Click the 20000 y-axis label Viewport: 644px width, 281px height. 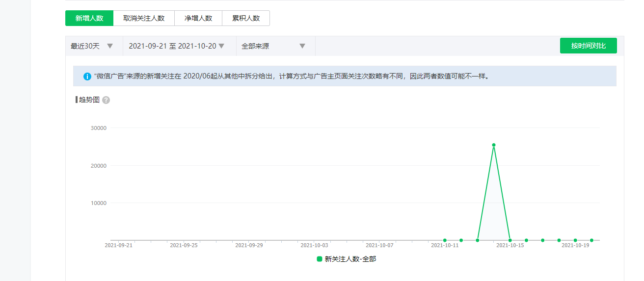(x=99, y=166)
